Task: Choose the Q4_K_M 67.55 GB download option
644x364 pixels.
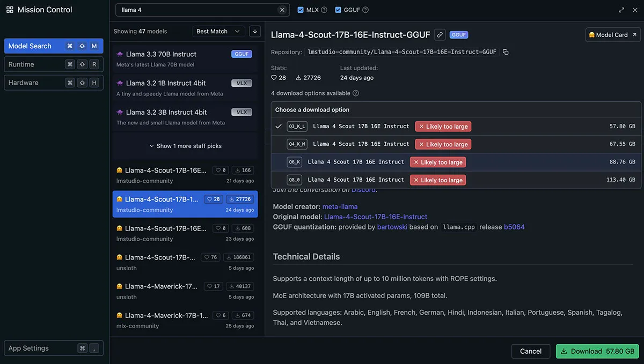Action: point(456,144)
